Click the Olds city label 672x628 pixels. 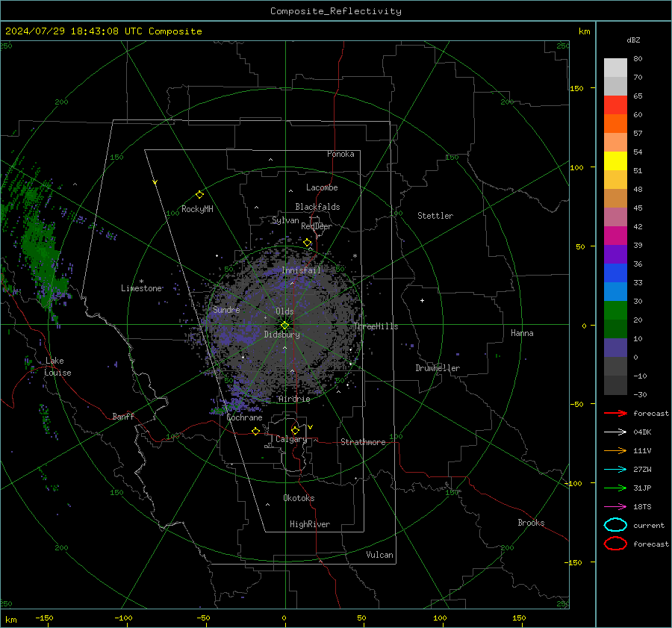coord(284,311)
